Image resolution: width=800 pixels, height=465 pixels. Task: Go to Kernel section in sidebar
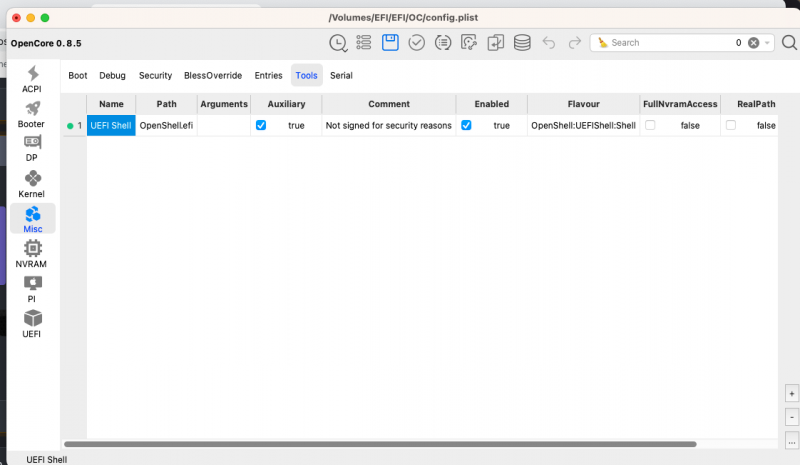pos(32,184)
